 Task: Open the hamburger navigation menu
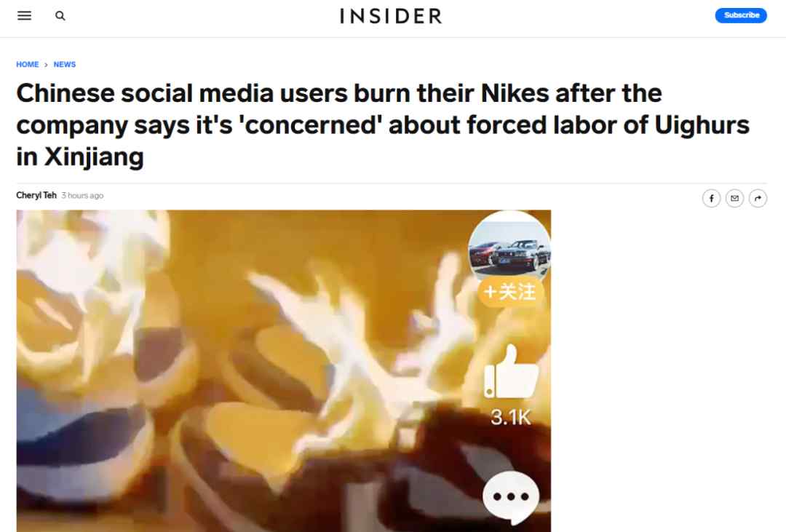click(x=24, y=15)
